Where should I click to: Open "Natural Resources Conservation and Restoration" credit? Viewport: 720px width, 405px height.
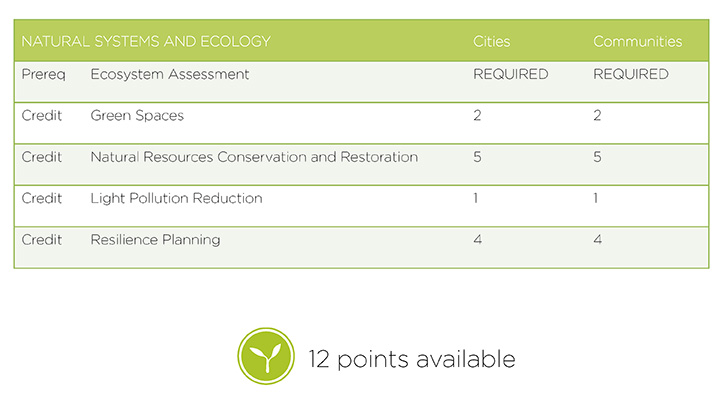(254, 157)
